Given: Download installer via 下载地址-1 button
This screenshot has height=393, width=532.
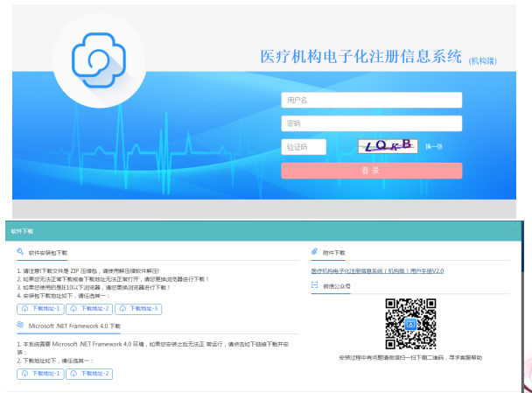Looking at the screenshot, I should tap(40, 308).
